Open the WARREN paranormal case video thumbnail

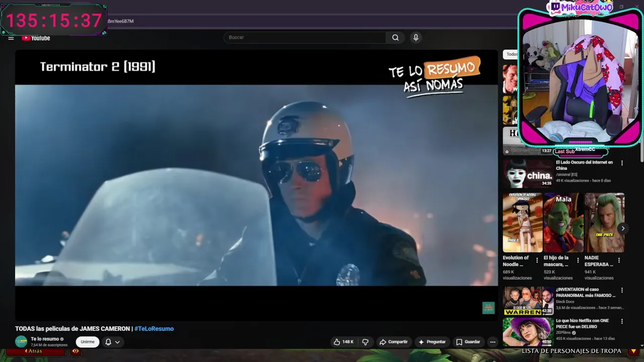coord(528,301)
